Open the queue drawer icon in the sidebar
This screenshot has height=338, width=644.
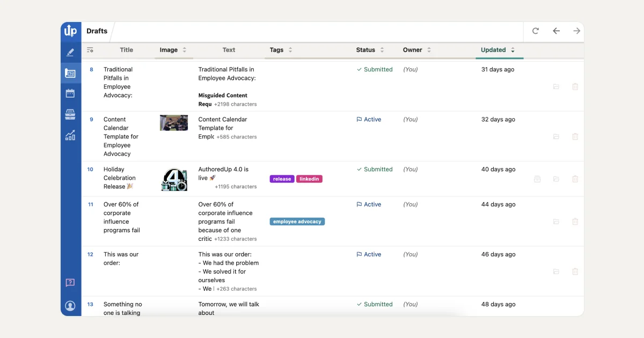tap(70, 114)
